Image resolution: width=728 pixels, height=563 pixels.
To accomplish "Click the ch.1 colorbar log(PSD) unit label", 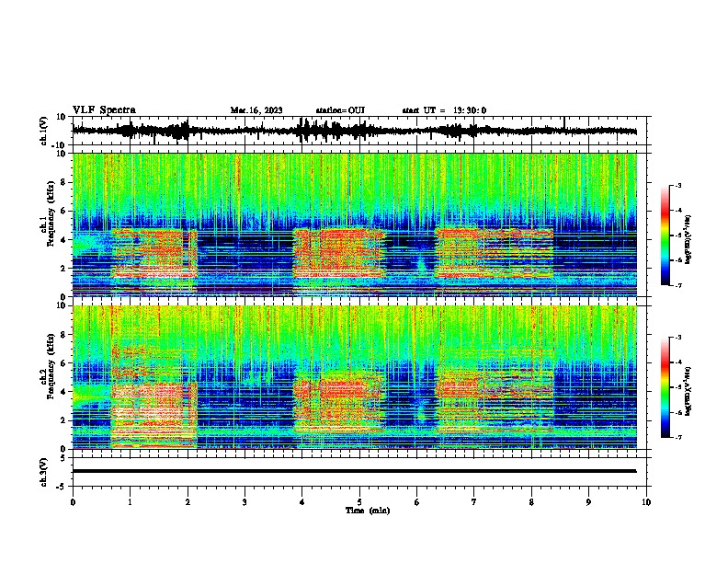I will 688,240.
